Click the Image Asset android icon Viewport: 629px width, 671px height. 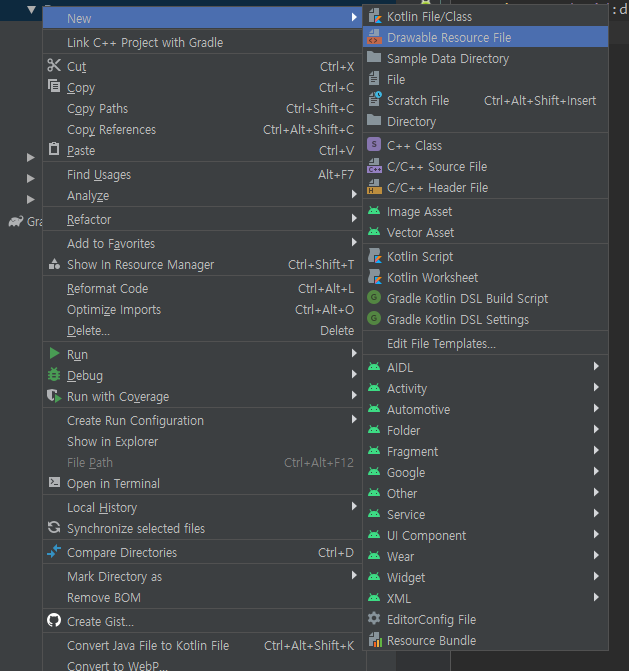(374, 211)
